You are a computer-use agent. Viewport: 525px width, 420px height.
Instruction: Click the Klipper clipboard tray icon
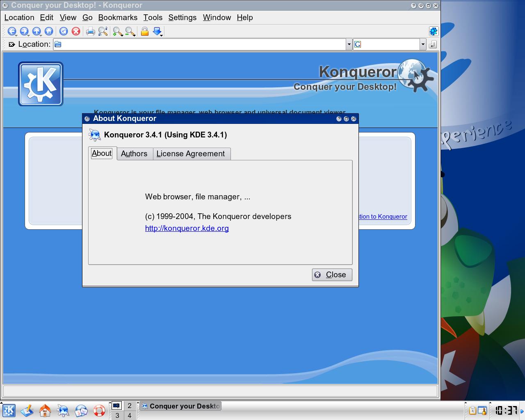point(472,410)
